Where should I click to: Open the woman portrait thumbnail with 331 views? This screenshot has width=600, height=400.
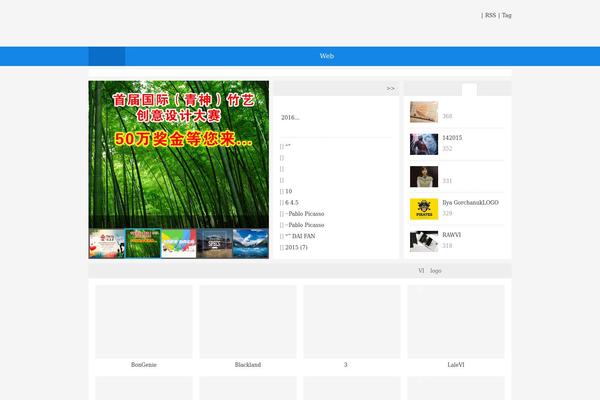tap(424, 176)
